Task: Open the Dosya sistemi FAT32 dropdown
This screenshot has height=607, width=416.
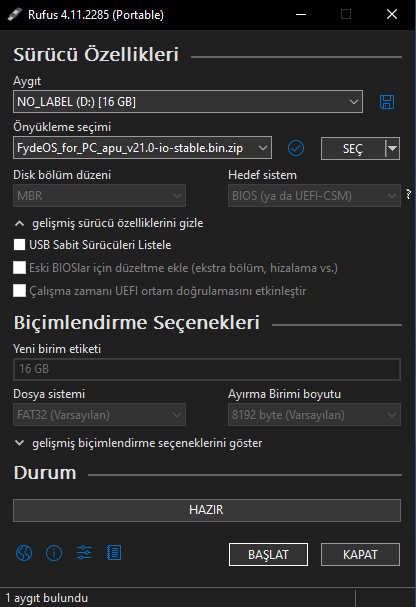Action: pyautogui.click(x=99, y=415)
